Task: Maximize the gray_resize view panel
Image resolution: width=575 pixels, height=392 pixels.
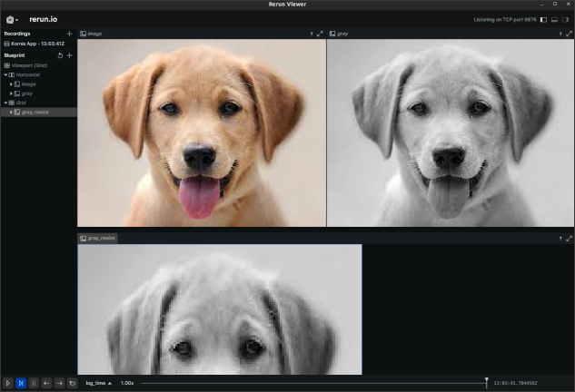Action: [x=569, y=239]
